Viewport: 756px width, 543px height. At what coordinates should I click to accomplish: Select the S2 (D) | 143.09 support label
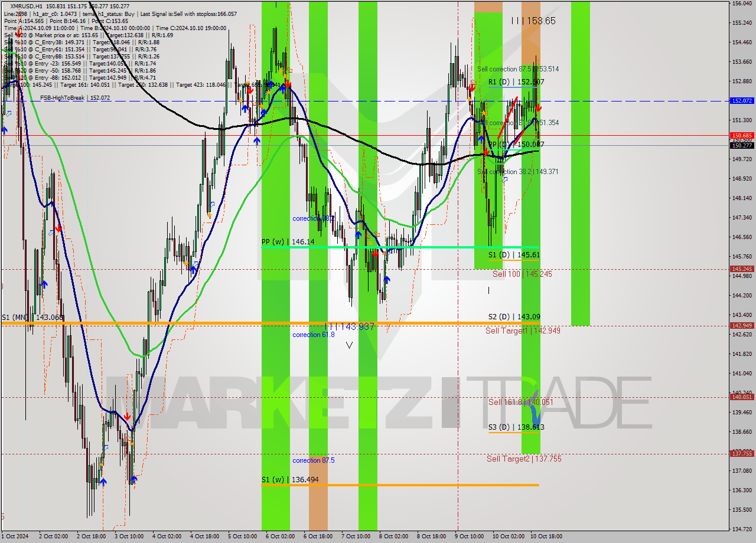[x=514, y=317]
